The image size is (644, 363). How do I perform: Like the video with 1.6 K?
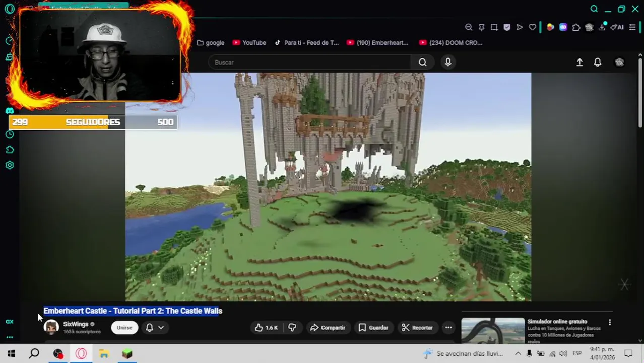267,328
